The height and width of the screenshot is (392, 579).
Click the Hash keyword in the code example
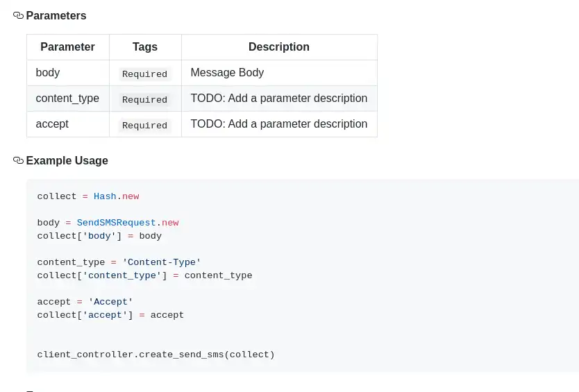tap(105, 196)
